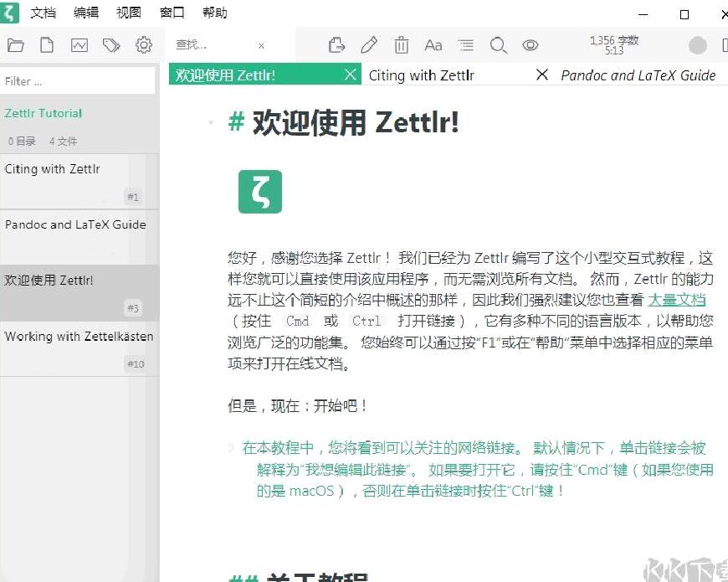The height and width of the screenshot is (582, 728).
Task: Click the share/export document icon
Action: click(336, 45)
